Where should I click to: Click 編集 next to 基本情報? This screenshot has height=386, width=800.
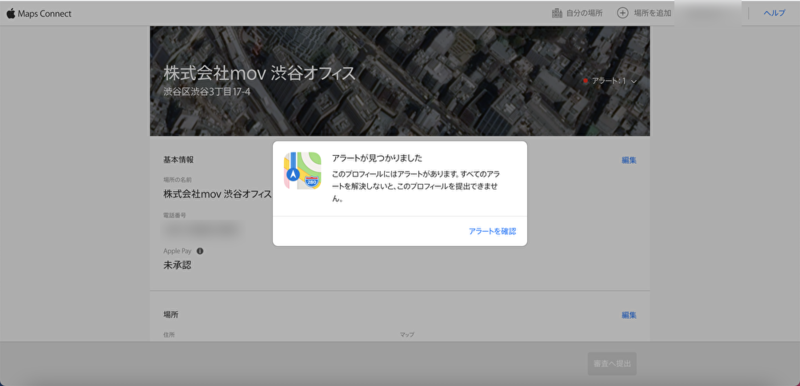tap(629, 160)
